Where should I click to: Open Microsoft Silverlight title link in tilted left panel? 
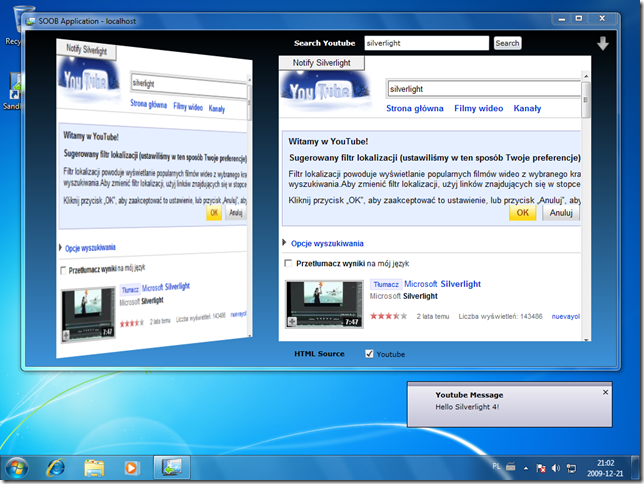166,287
